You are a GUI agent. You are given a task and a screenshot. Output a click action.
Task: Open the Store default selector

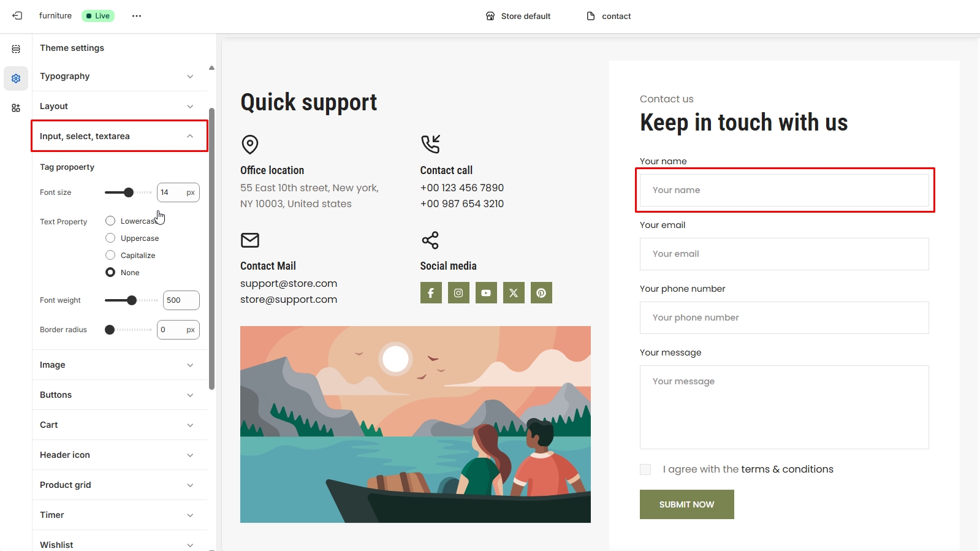[x=518, y=16]
